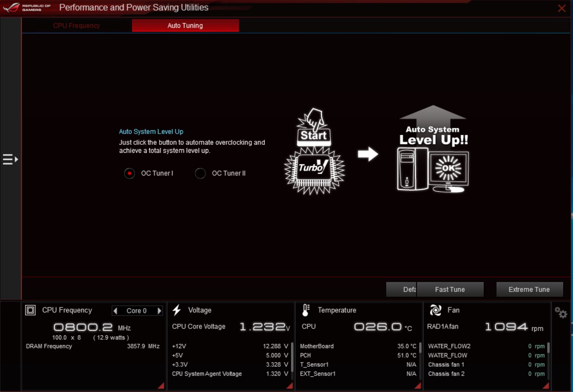This screenshot has width=573, height=392.
Task: Expand the Fan panel corner triangle
Action: tap(546, 386)
